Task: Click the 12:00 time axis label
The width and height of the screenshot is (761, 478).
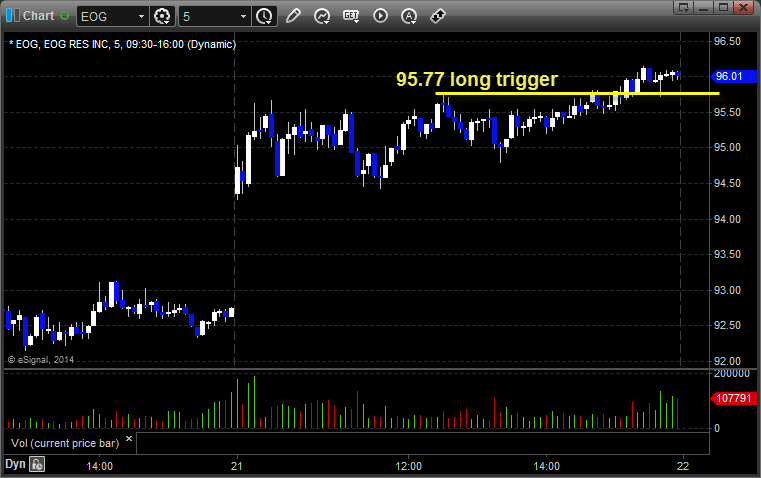Action: (409, 466)
